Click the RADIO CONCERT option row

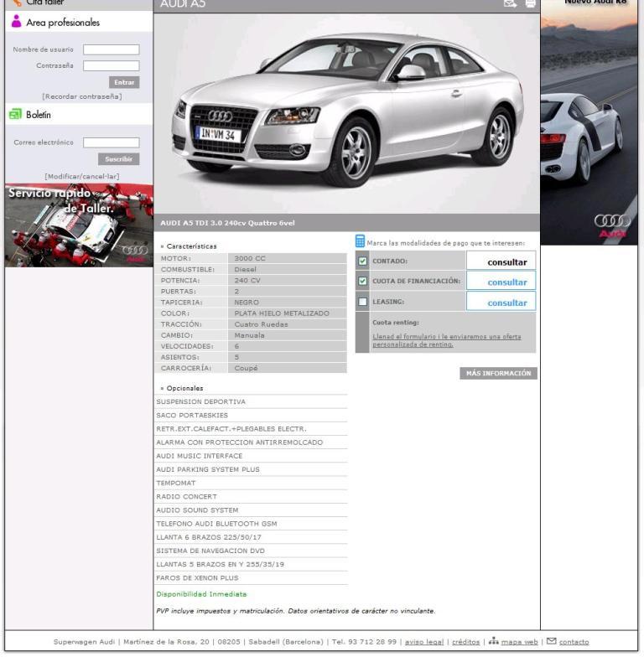(251, 496)
